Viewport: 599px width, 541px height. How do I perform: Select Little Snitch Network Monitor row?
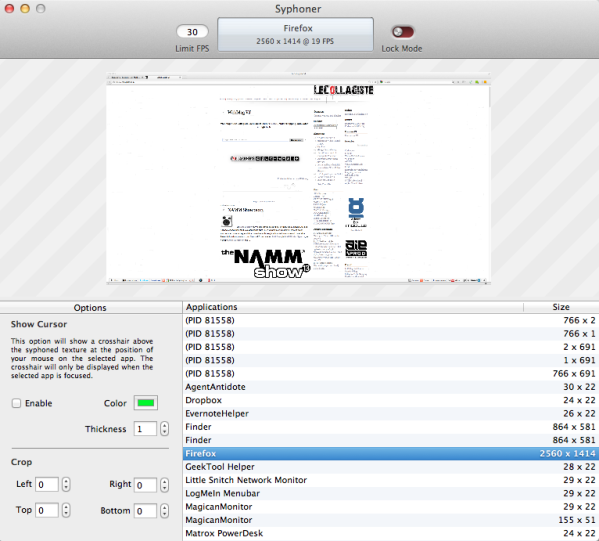(x=391, y=480)
